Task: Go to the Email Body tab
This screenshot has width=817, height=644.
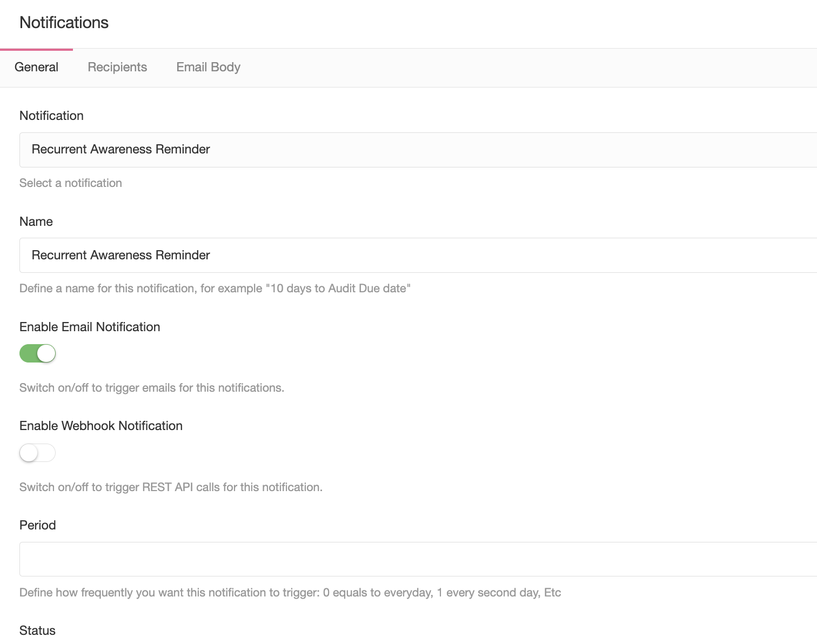Action: tap(208, 68)
